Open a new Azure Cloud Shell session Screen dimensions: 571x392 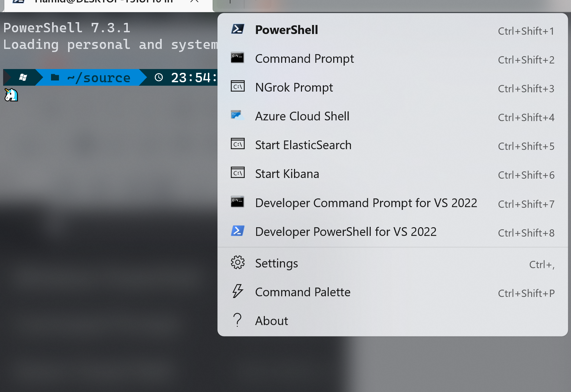(x=302, y=116)
